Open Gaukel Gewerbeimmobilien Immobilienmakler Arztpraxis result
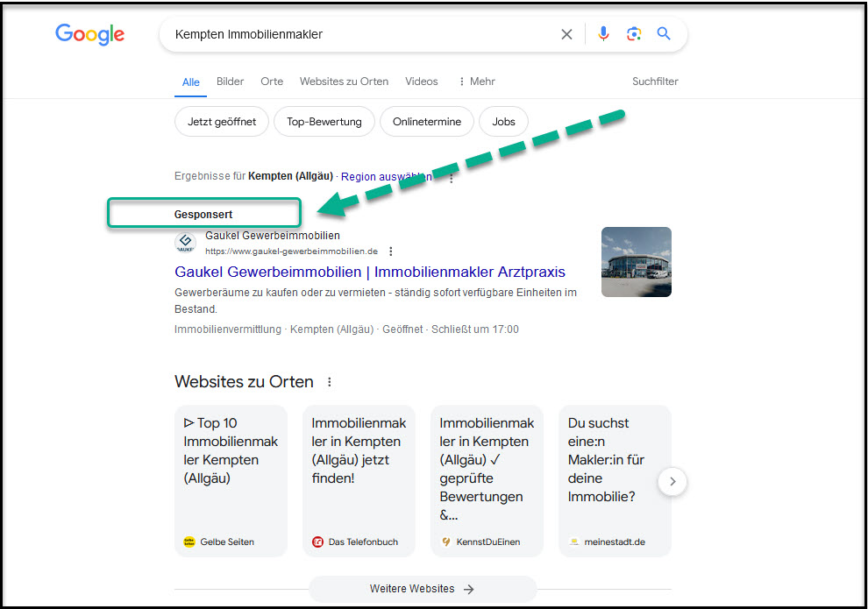Image resolution: width=868 pixels, height=609 pixels. [x=370, y=273]
